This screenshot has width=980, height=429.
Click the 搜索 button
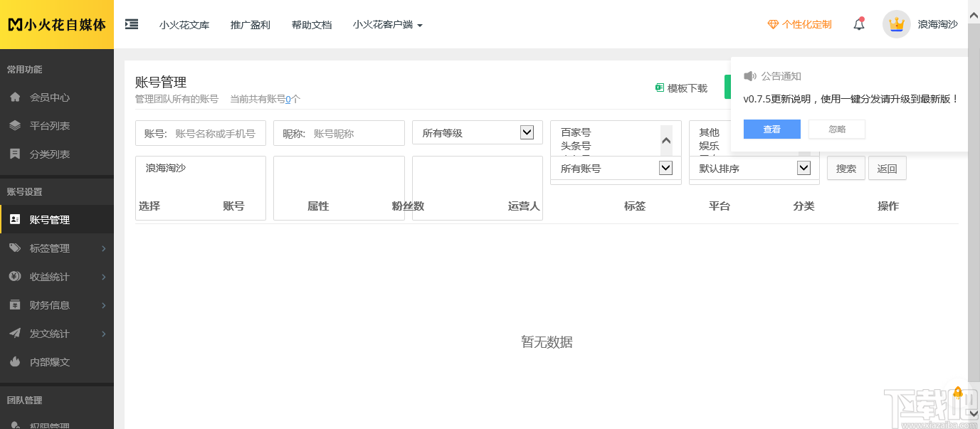pos(845,168)
